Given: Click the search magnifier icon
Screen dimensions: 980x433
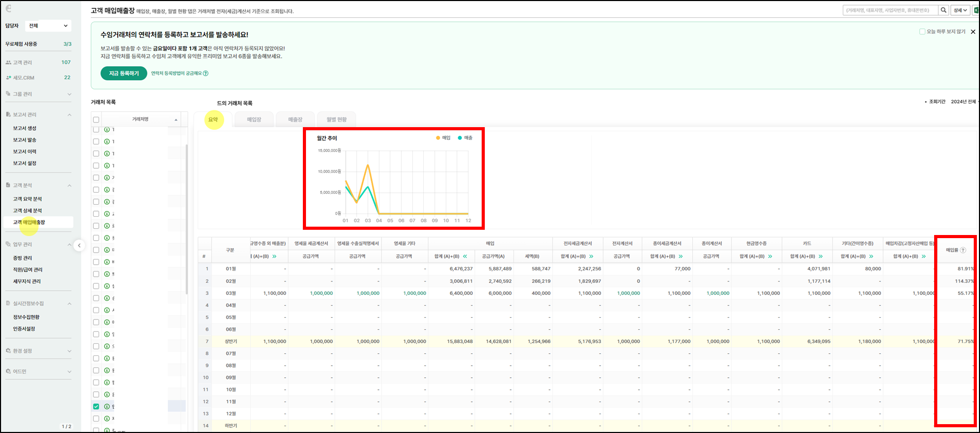Looking at the screenshot, I should coord(944,10).
